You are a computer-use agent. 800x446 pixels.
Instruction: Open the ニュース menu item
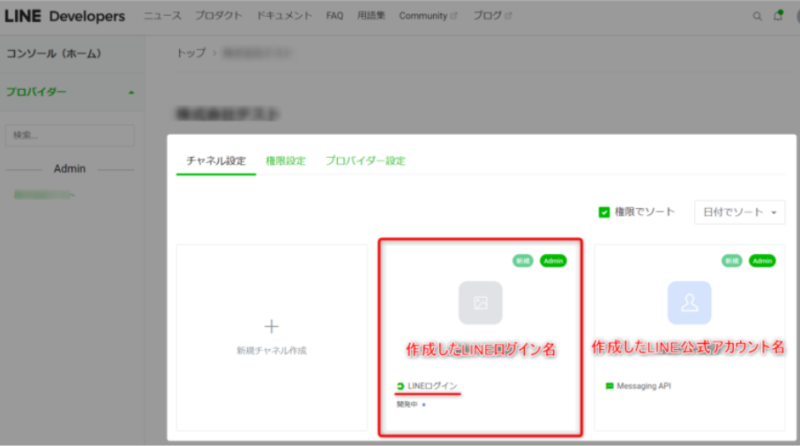[162, 16]
